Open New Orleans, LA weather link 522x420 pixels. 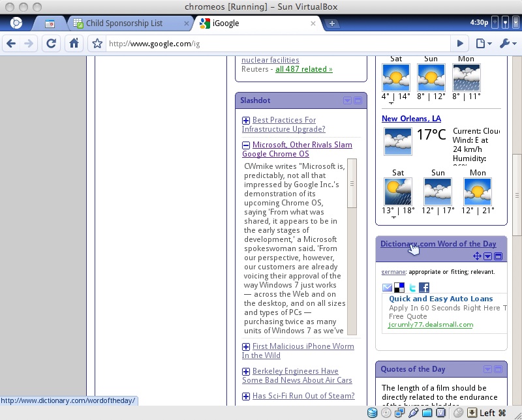click(411, 119)
